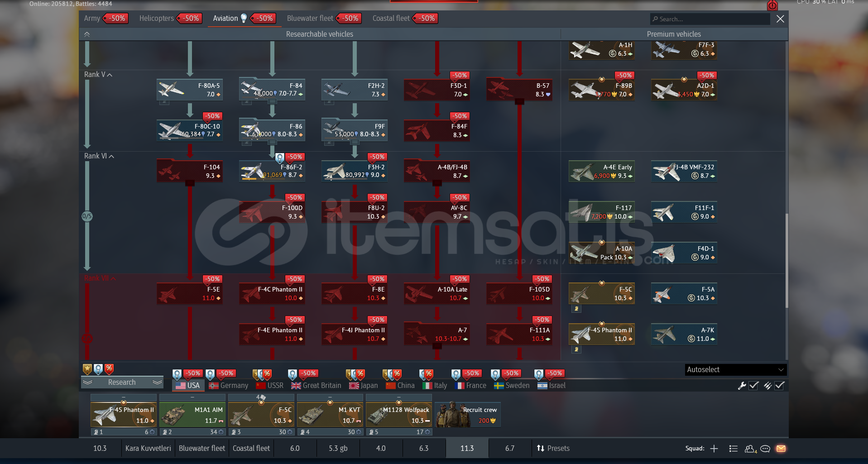Click the ammunition auto-refill icon

pos(767,386)
